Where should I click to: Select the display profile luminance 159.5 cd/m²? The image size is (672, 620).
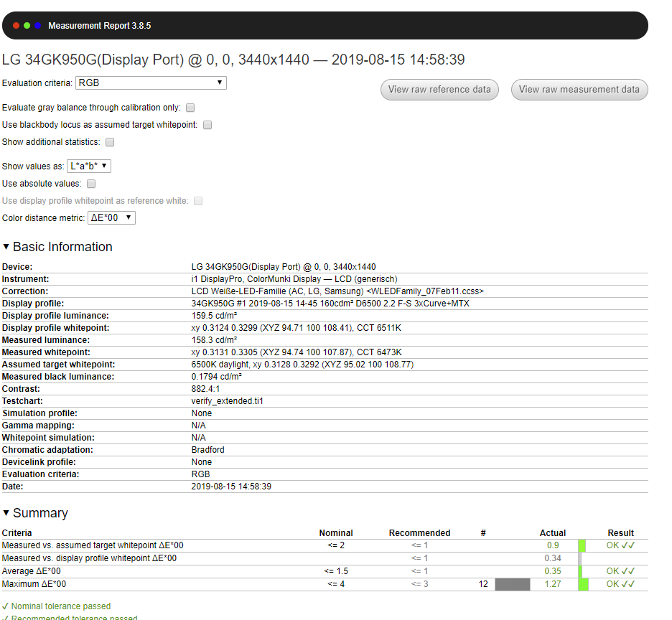[x=214, y=316]
